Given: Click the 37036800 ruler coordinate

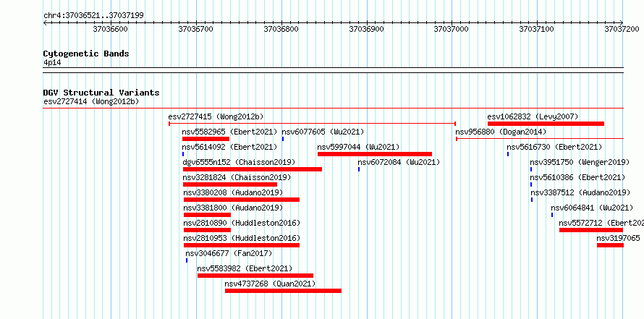Looking at the screenshot, I should pyautogui.click(x=281, y=29).
